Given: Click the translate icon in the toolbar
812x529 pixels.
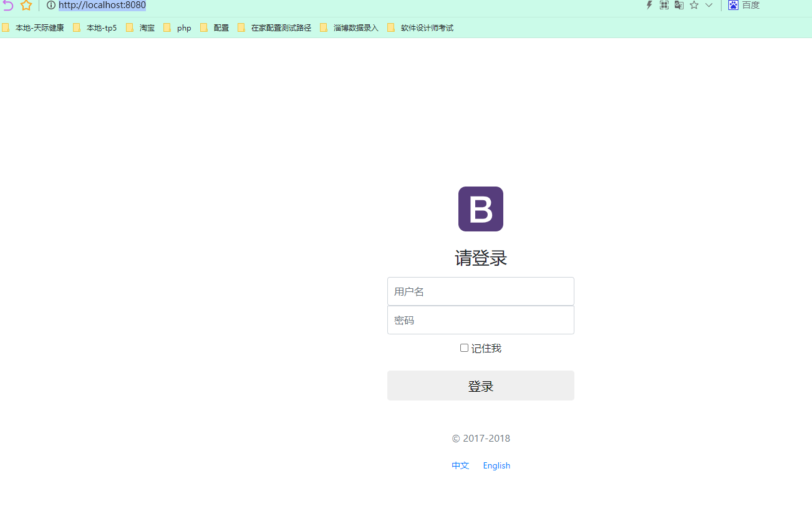Looking at the screenshot, I should [679, 5].
